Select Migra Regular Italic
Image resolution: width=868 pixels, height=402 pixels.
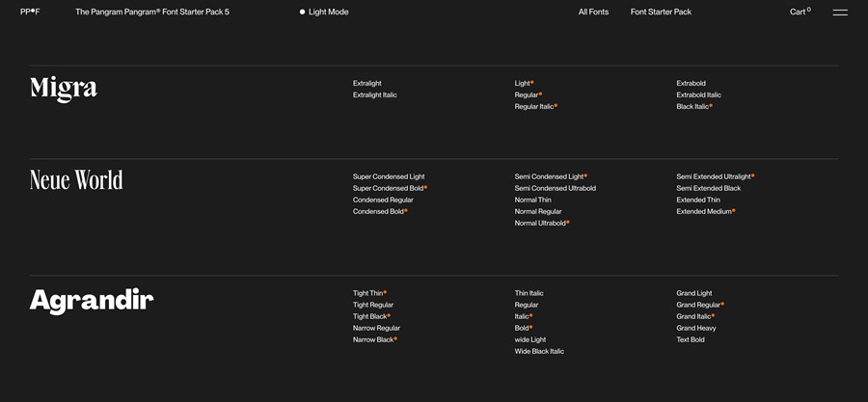[534, 107]
